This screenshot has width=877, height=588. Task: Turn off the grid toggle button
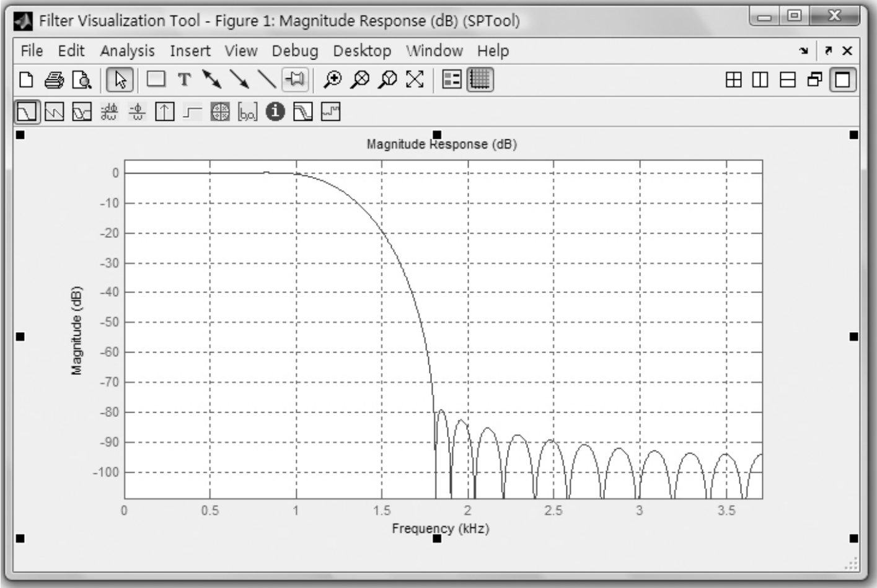tap(480, 79)
